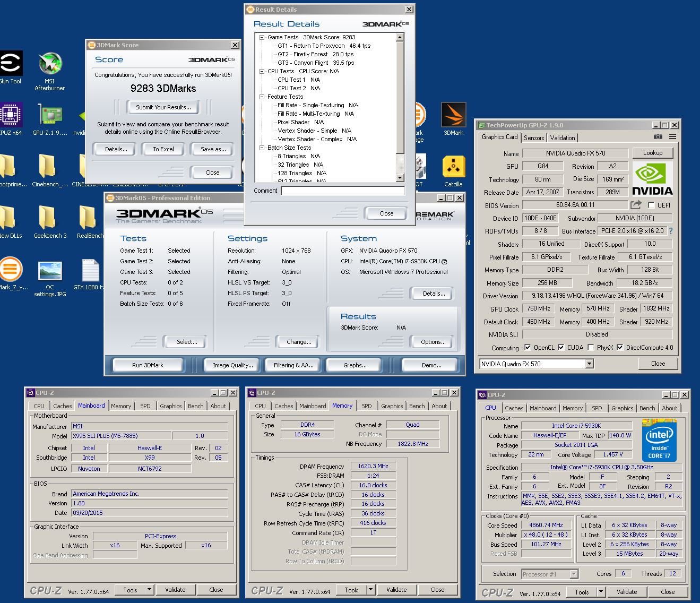This screenshot has width=700, height=603.
Task: Open the Skin Tool desktop icon
Action: coord(10,68)
